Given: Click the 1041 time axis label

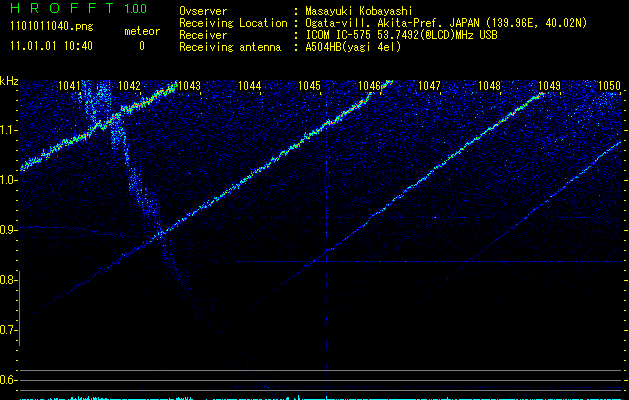Looking at the screenshot, I should [x=69, y=85].
